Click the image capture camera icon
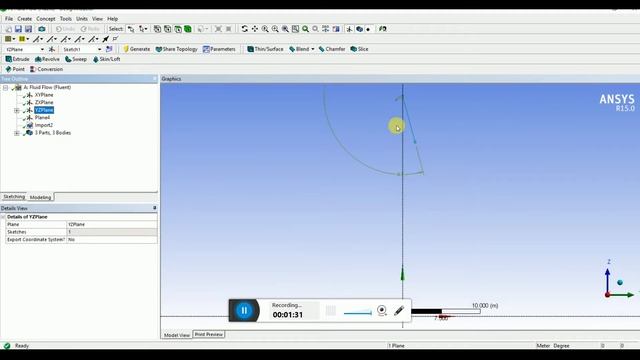The height and width of the screenshot is (360, 640). (42, 29)
